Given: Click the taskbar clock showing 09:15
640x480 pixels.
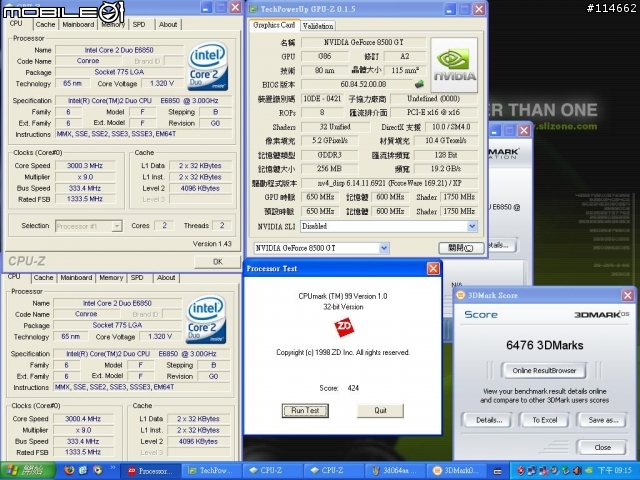Looking at the screenshot, I should (x=614, y=471).
